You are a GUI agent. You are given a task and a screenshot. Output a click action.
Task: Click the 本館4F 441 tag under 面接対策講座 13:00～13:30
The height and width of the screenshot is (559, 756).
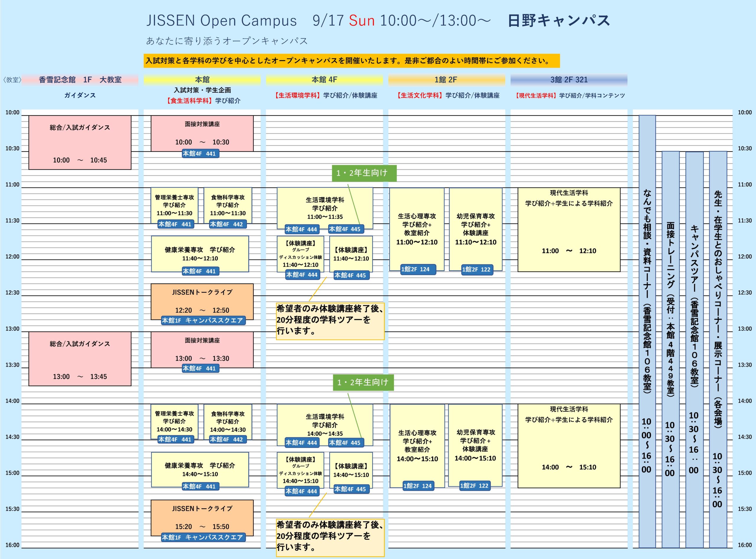pos(201,369)
